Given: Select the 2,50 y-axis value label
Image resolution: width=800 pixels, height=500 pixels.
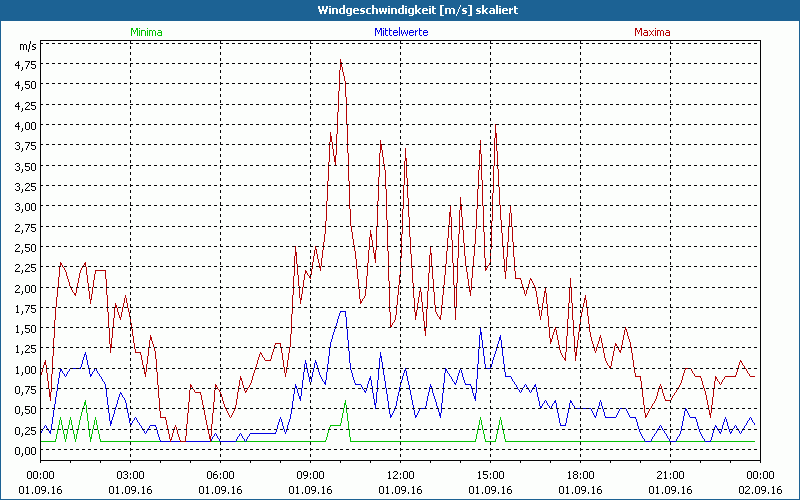Looking at the screenshot, I should (26, 248).
